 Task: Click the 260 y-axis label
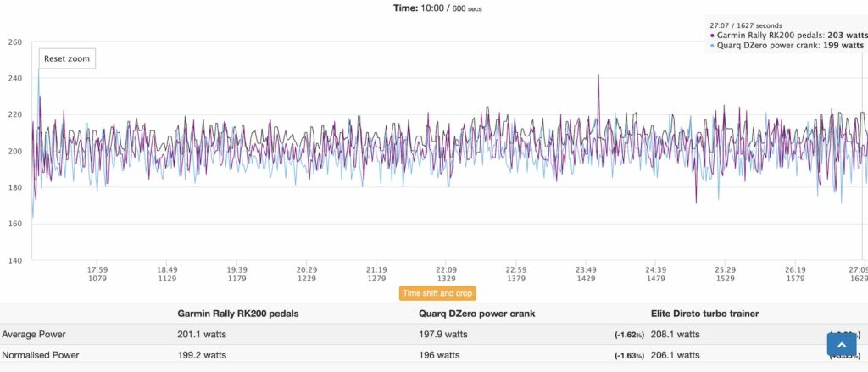[15, 42]
